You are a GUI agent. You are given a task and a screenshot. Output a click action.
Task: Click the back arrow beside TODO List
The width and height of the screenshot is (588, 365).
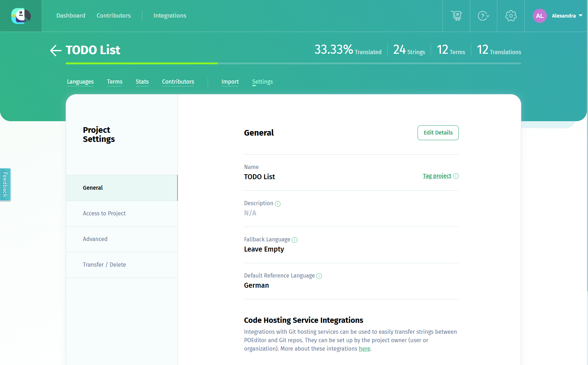[x=56, y=51]
